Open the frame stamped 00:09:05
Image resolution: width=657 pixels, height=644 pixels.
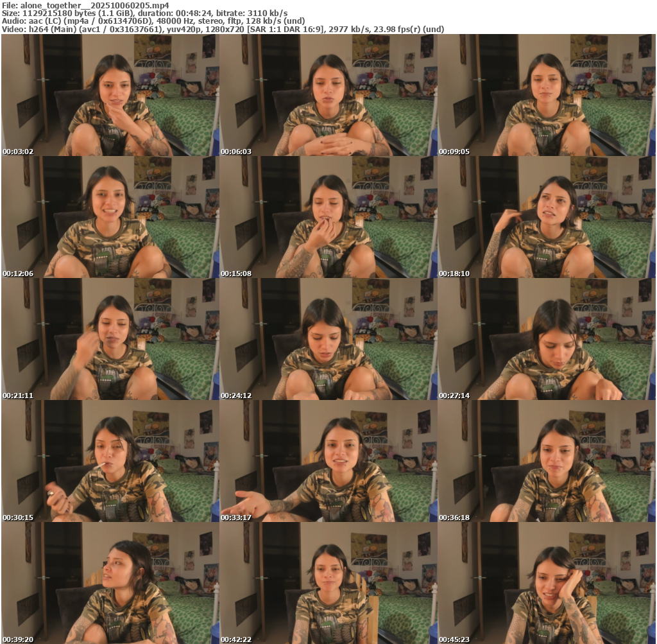pyautogui.click(x=547, y=95)
